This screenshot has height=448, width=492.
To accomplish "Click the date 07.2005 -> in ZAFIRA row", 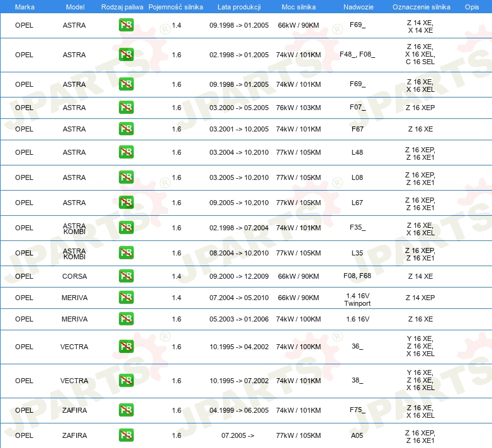I will pos(238,435).
